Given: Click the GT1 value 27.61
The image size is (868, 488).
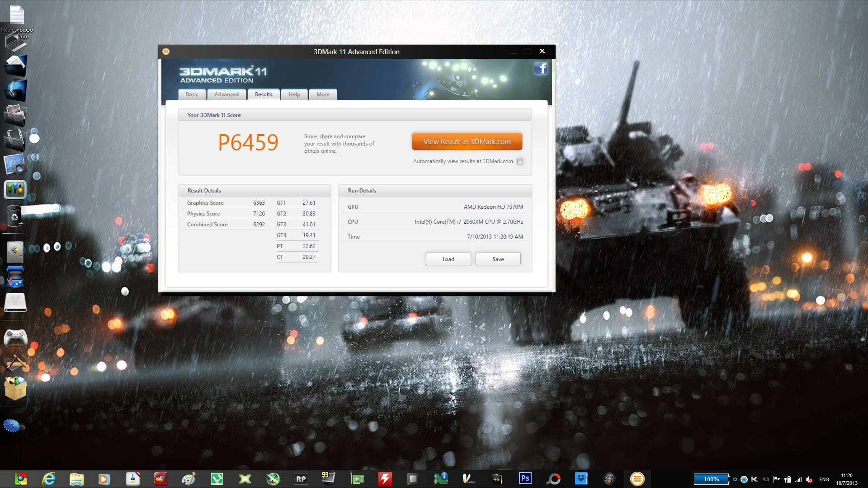Looking at the screenshot, I should tap(309, 203).
